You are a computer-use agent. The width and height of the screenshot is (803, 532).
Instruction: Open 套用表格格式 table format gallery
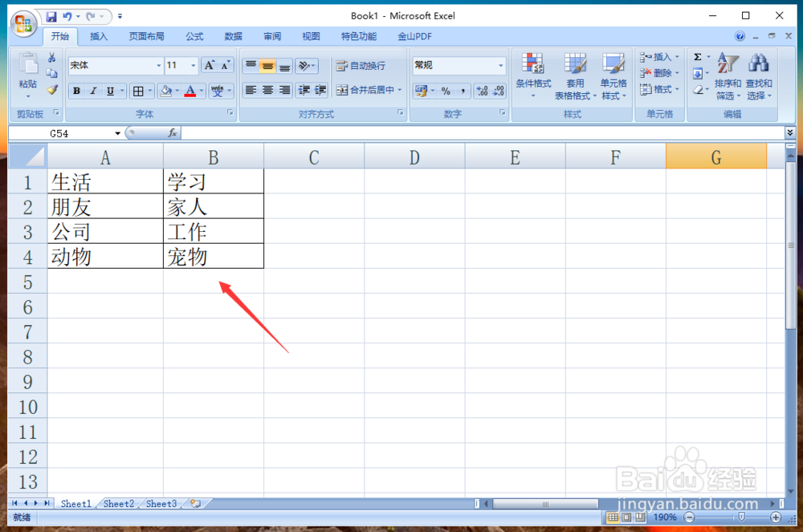[575, 75]
